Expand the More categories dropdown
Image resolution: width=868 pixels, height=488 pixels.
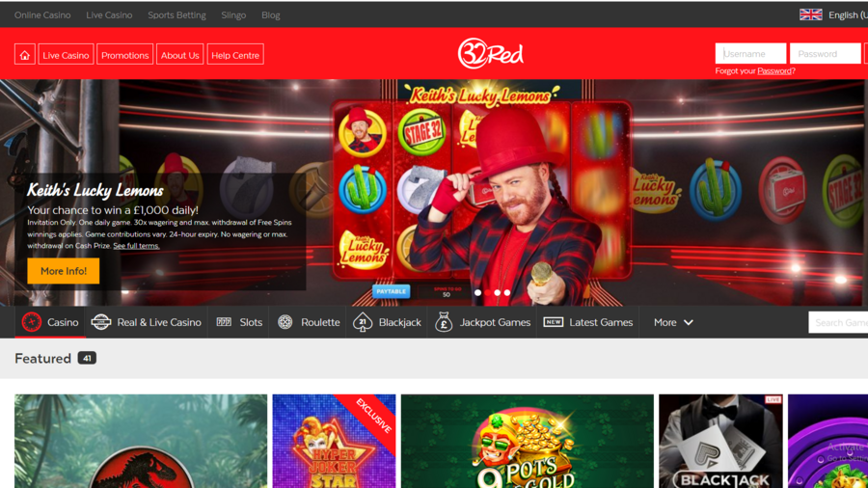point(673,322)
